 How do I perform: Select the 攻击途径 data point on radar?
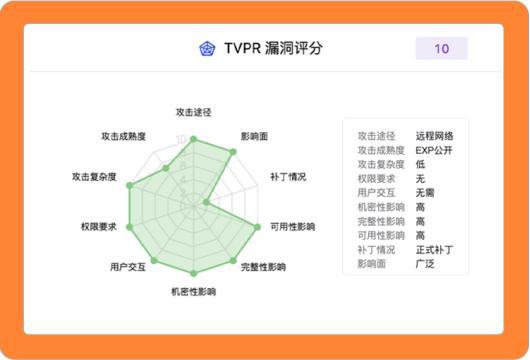[194, 139]
